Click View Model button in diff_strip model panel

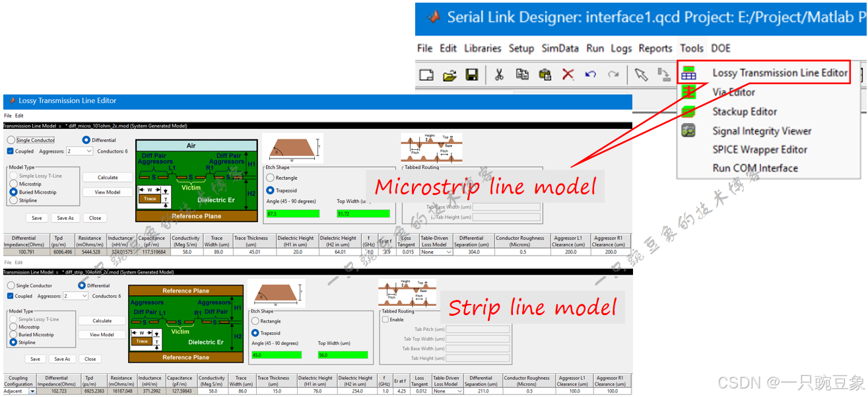pyautogui.click(x=102, y=335)
